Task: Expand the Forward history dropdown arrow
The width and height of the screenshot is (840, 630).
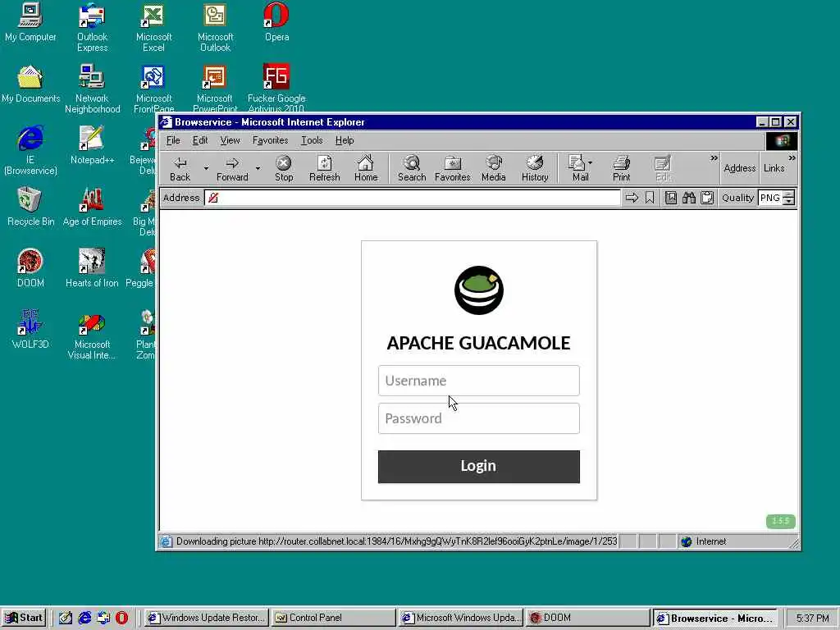Action: pos(258,168)
